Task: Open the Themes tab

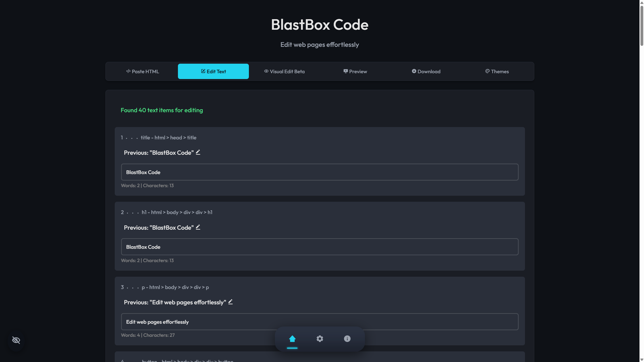Action: click(497, 72)
